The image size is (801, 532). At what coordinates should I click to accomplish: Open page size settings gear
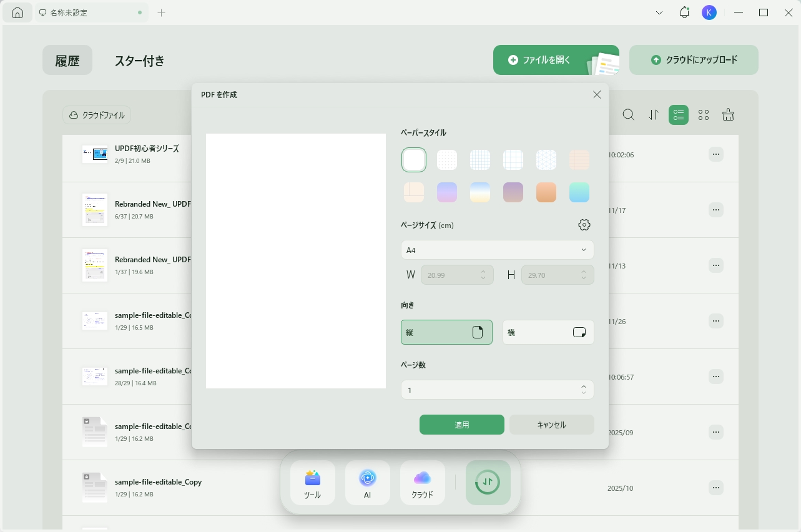click(584, 225)
